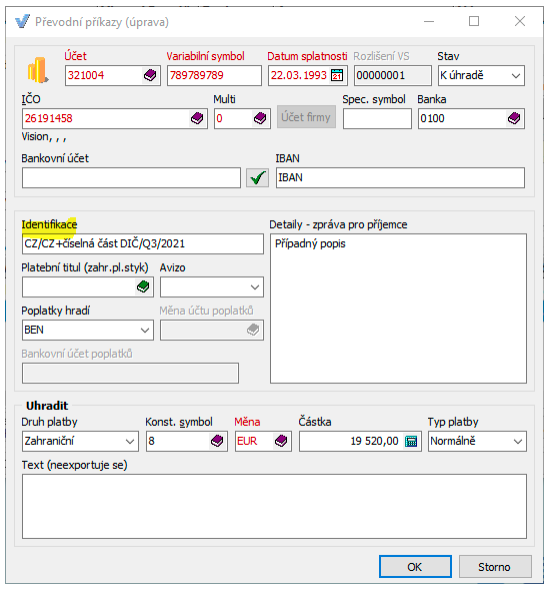Open the Banka lookup book icon
Image resolution: width=548 pixels, height=589 pixels.
pyautogui.click(x=514, y=118)
